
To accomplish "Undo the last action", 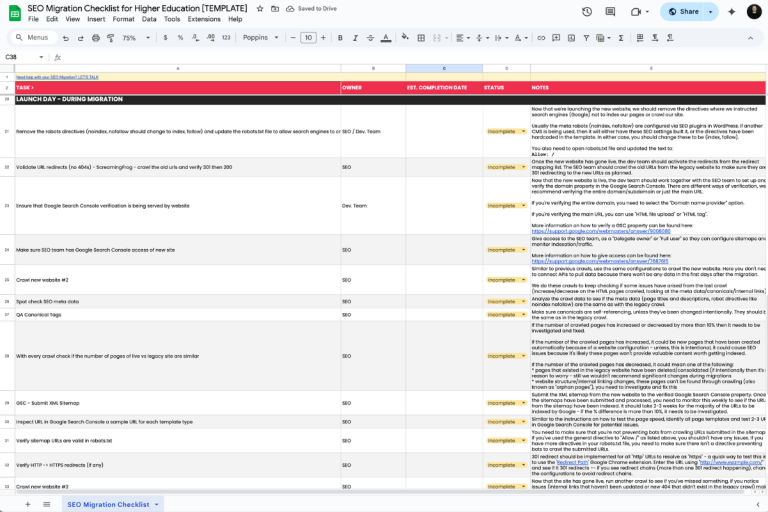I will coord(66,38).
